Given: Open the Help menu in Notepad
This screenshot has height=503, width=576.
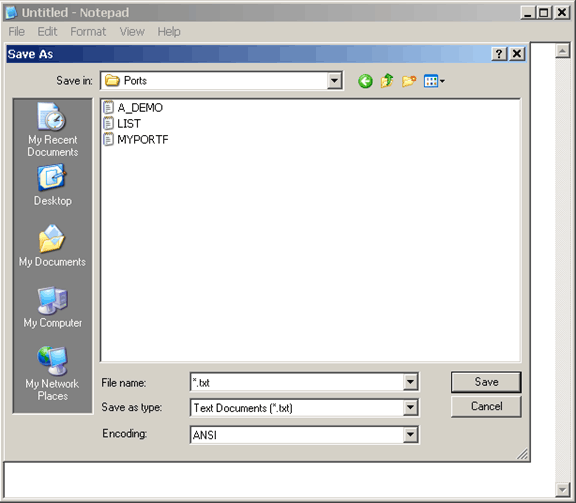Looking at the screenshot, I should (169, 32).
